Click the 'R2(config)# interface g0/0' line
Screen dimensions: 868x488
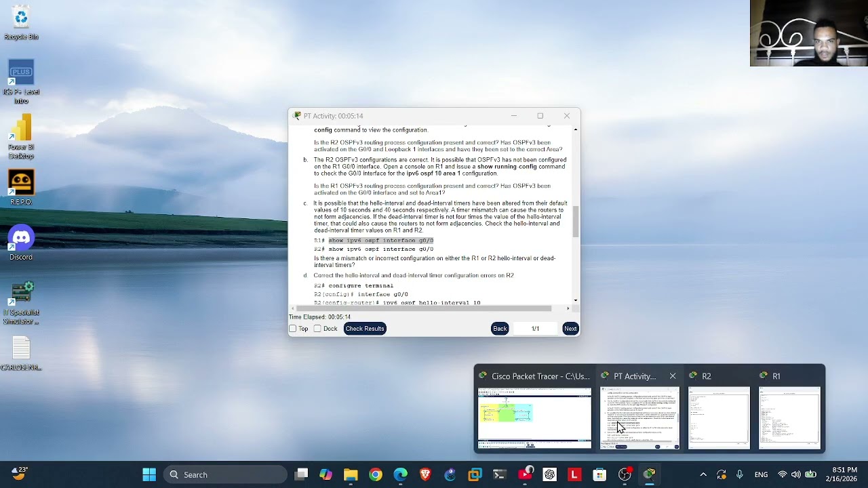click(x=361, y=295)
